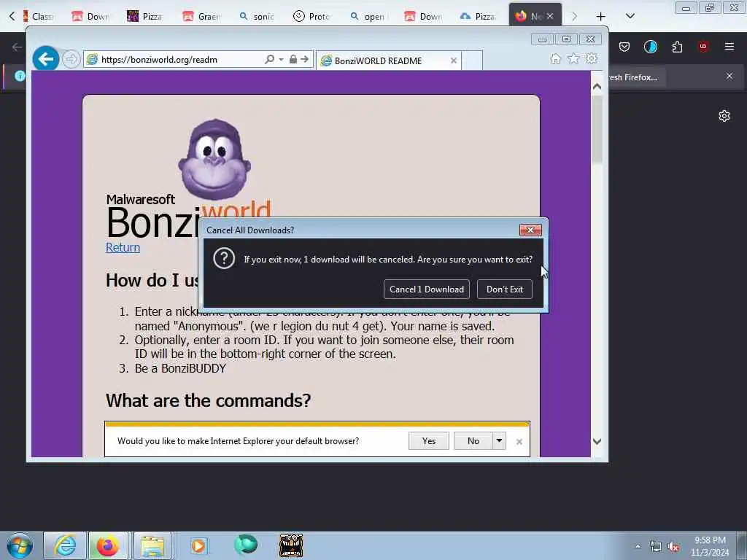Close the BonziWORLD README tab

(454, 61)
